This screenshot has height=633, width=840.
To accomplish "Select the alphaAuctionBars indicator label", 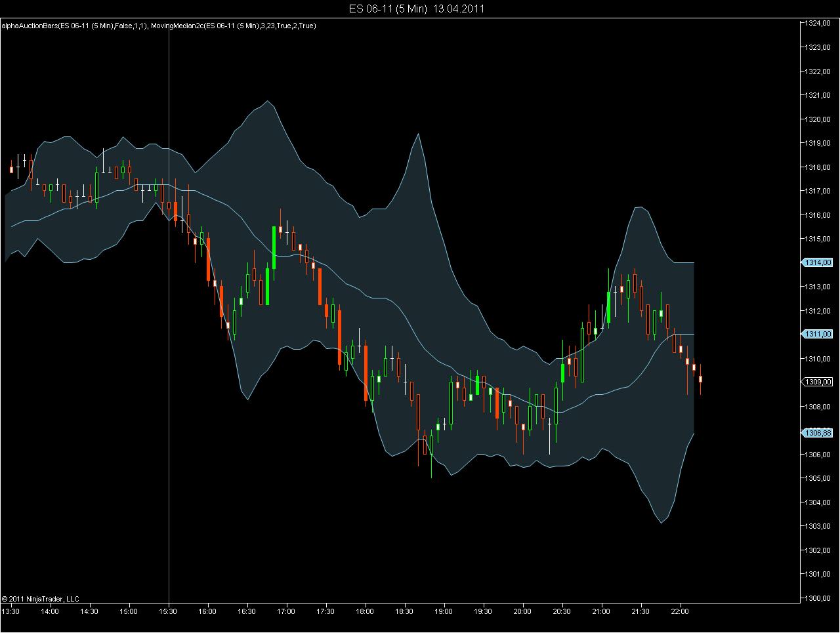I will click(x=73, y=26).
